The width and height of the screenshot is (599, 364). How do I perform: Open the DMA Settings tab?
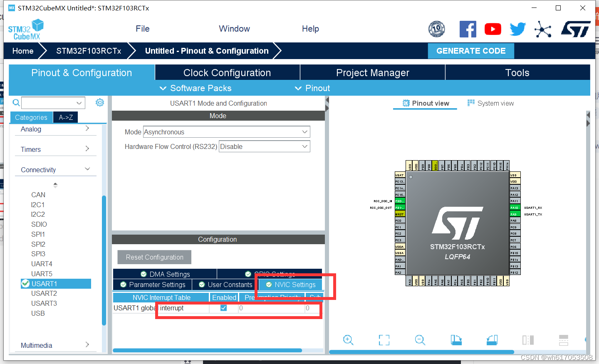[x=165, y=274]
